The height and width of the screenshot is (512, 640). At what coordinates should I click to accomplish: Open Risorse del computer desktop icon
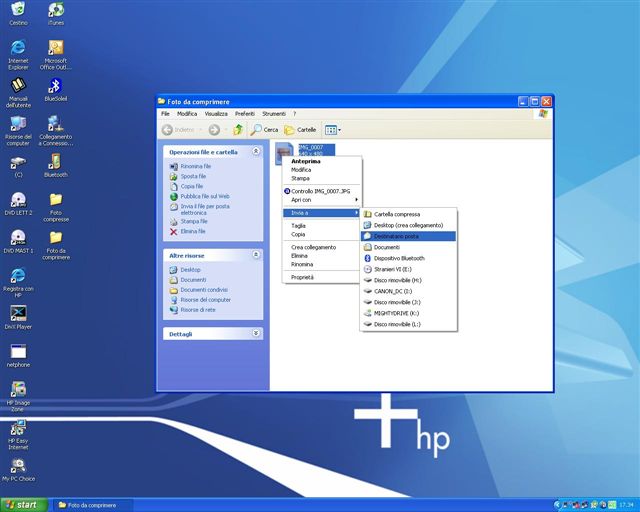click(x=18, y=131)
